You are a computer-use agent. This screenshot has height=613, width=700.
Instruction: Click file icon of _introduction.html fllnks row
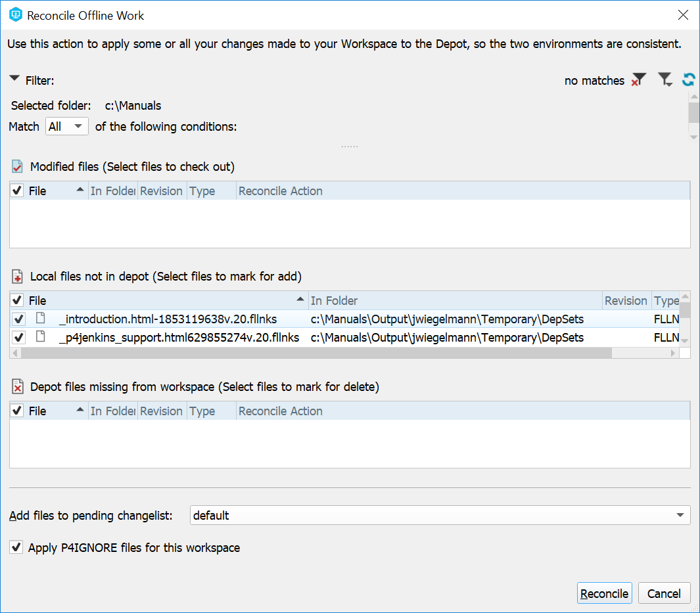point(41,319)
